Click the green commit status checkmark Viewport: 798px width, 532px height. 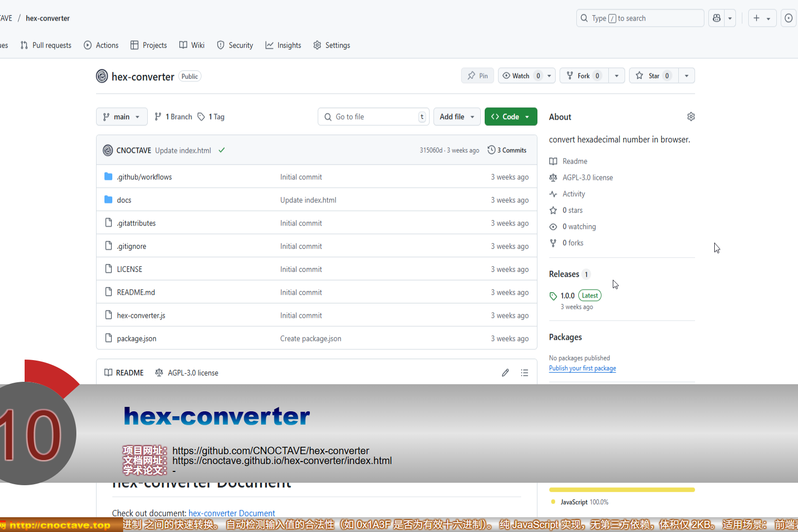click(222, 150)
